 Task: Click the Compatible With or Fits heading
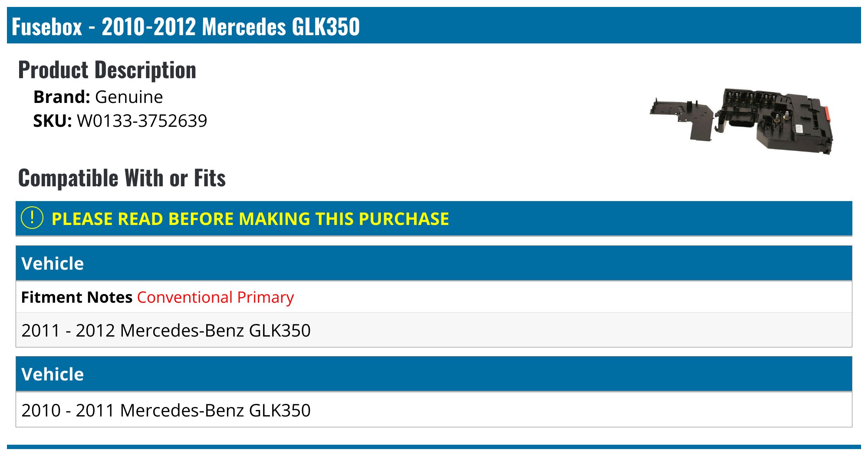point(122,178)
